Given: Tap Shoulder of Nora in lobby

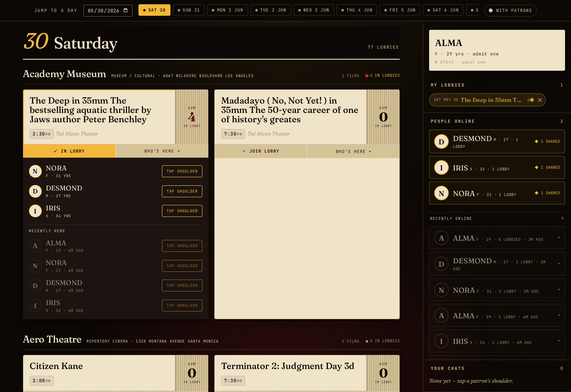Looking at the screenshot, I should coord(182,171).
